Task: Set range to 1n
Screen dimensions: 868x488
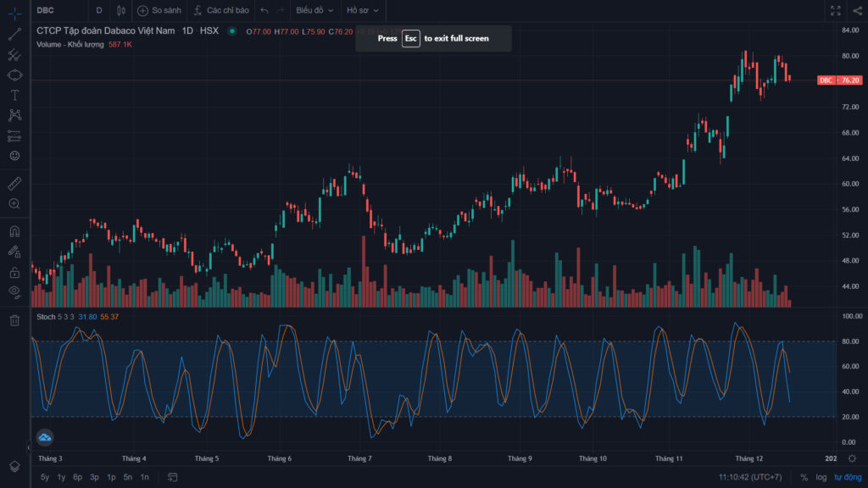Action: point(144,477)
